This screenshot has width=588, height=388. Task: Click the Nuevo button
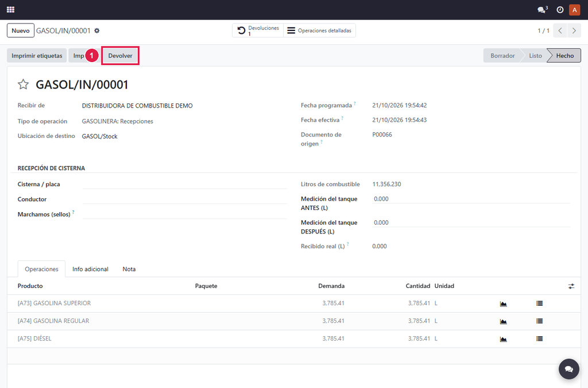tap(21, 31)
